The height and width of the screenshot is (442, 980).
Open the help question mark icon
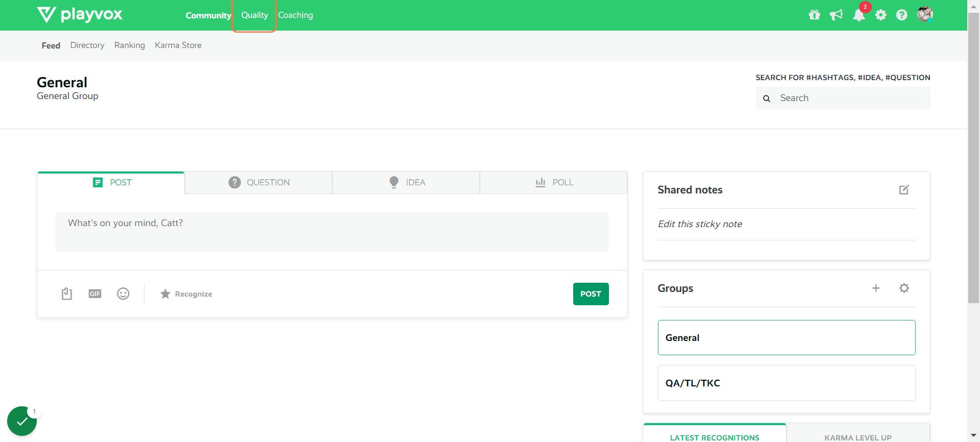point(902,15)
